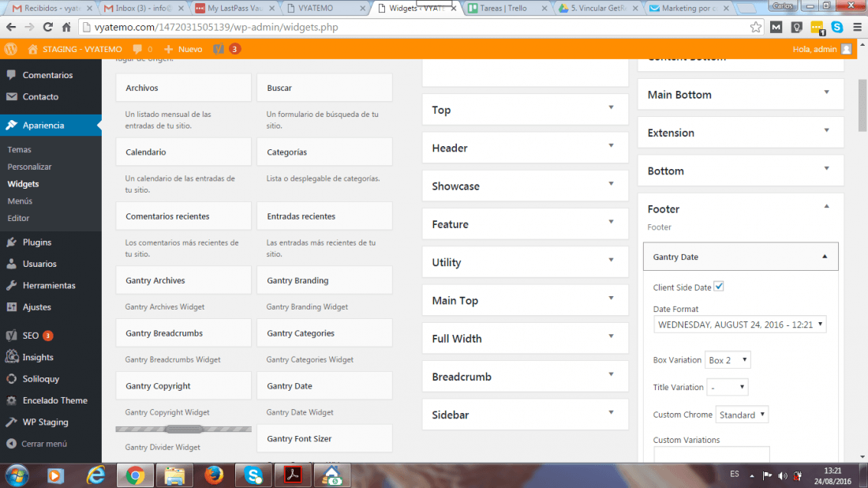The width and height of the screenshot is (868, 488).
Task: Click the Custom Variations input field
Action: click(711, 454)
